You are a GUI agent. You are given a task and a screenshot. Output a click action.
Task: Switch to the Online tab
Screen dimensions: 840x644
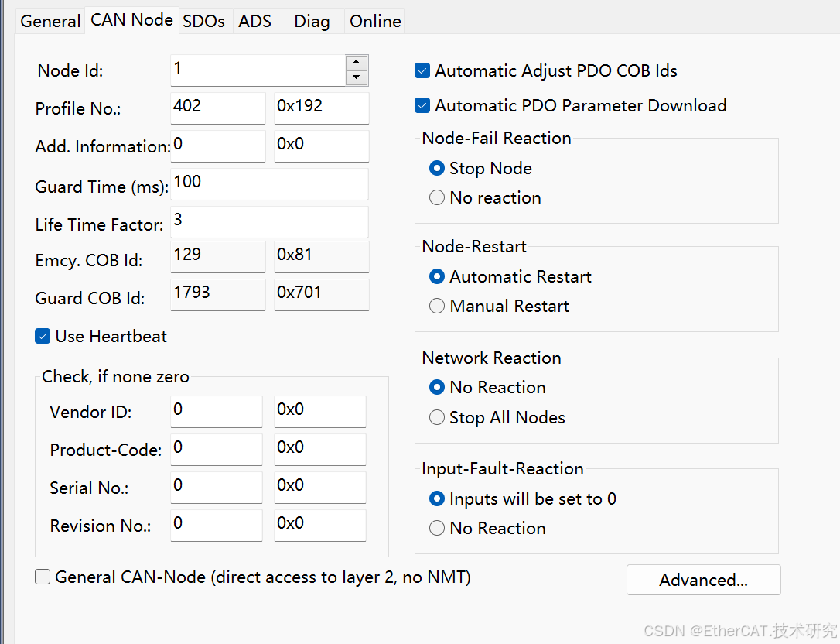[375, 21]
